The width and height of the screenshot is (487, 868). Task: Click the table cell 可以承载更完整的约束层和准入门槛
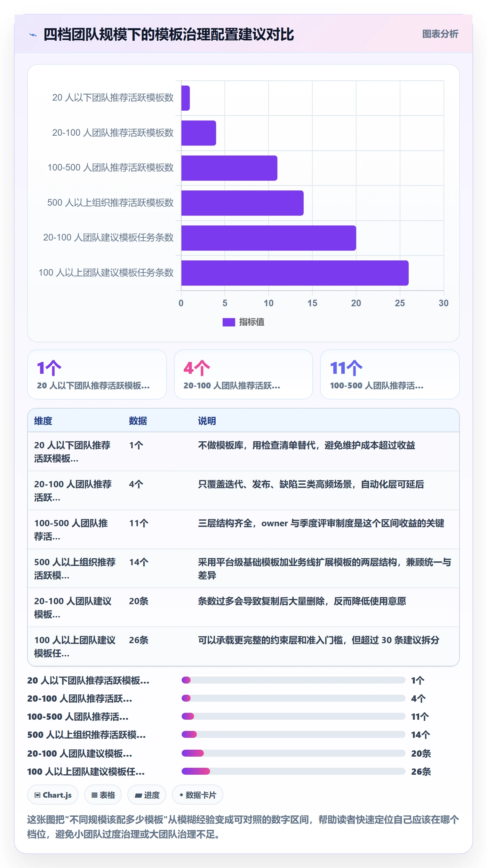pyautogui.click(x=319, y=640)
